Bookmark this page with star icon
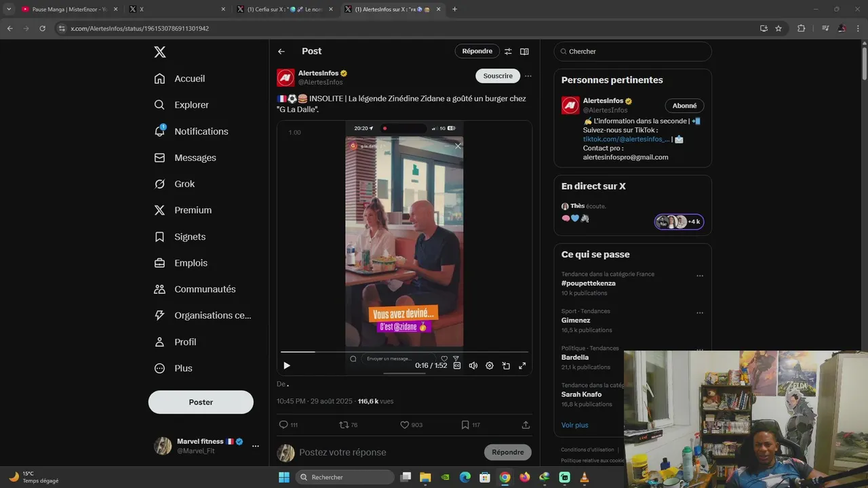This screenshot has width=868, height=488. point(778,28)
